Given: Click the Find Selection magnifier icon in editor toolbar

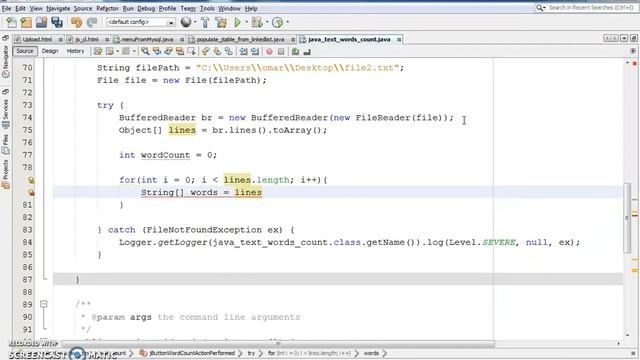Looking at the screenshot, I should click(x=145, y=51).
